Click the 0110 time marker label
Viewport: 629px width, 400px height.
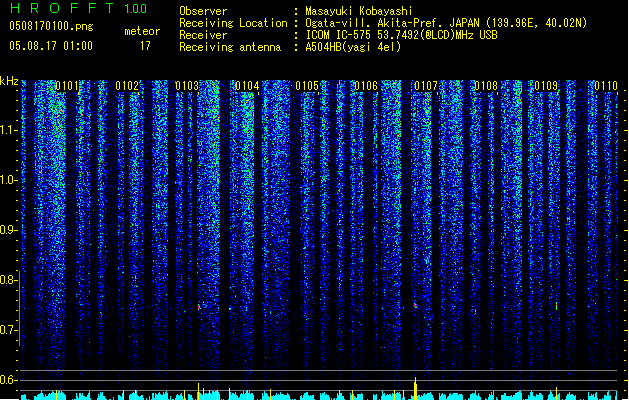[x=606, y=86]
